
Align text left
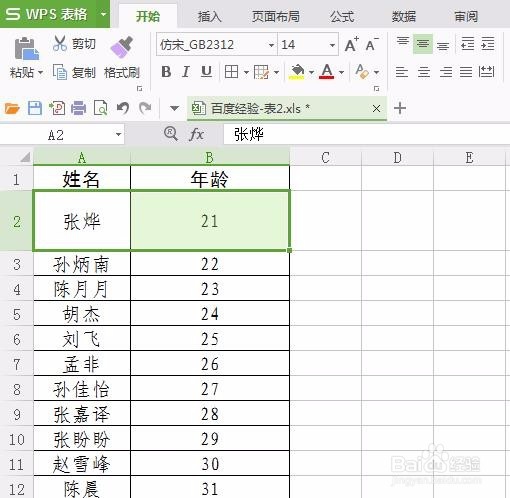[402, 72]
